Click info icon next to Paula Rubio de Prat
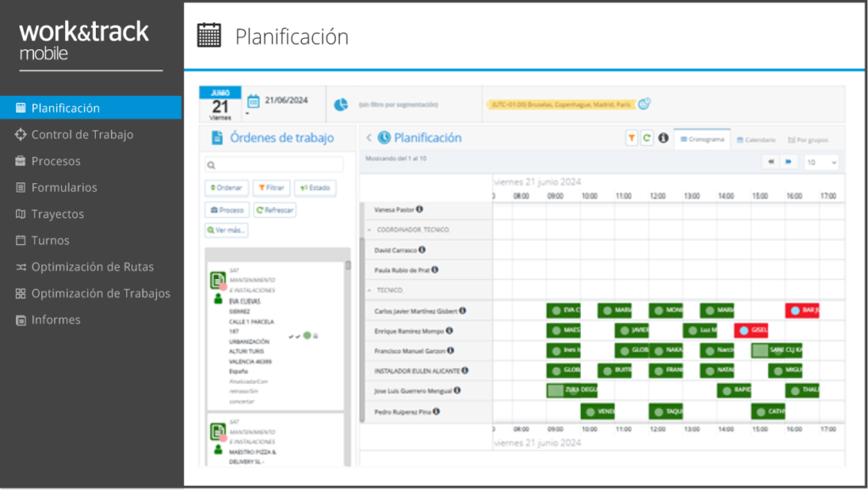868x490 pixels. pos(435,270)
